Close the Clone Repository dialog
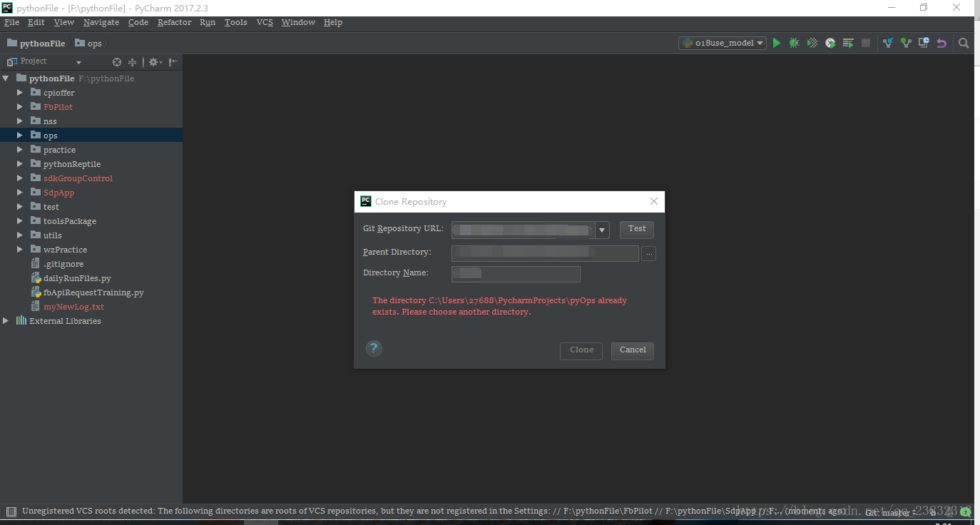 coord(654,201)
